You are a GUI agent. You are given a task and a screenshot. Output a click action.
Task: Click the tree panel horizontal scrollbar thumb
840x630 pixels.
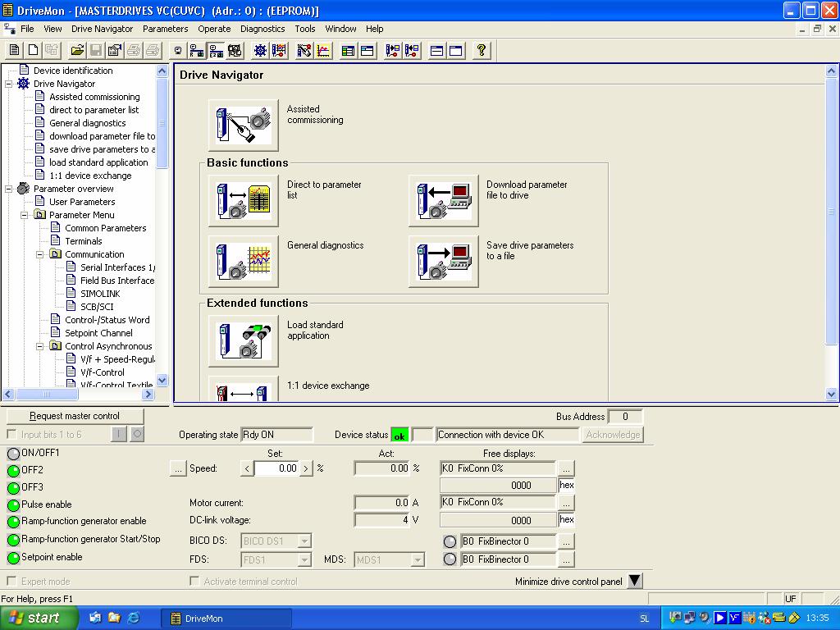coord(47,395)
